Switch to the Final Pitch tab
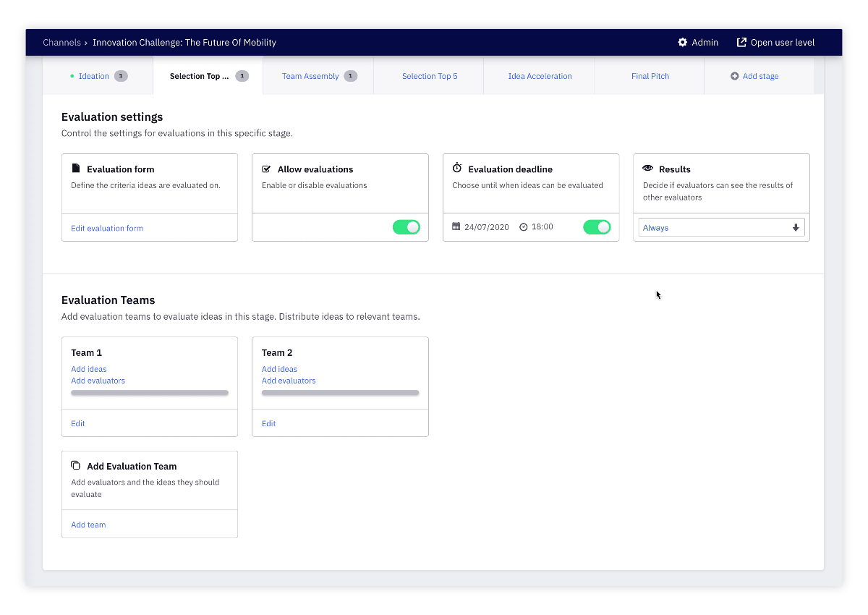Image resolution: width=868 pixels, height=615 pixels. point(650,76)
